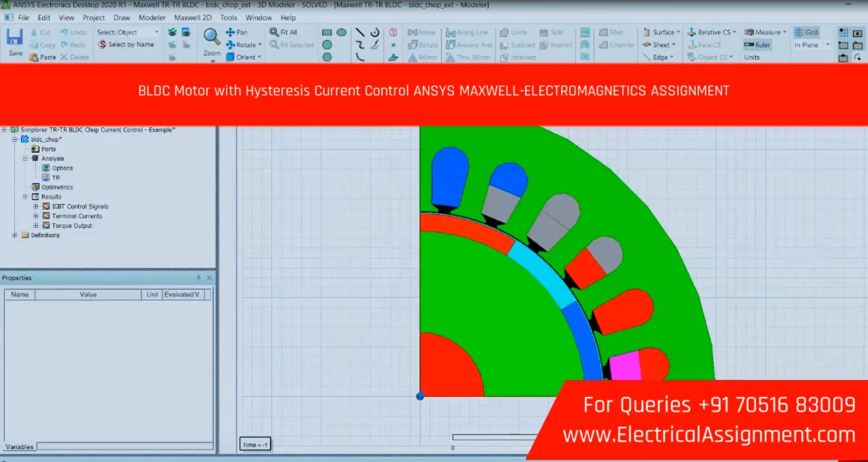Select Torque Output in the Results tree

[x=72, y=226]
